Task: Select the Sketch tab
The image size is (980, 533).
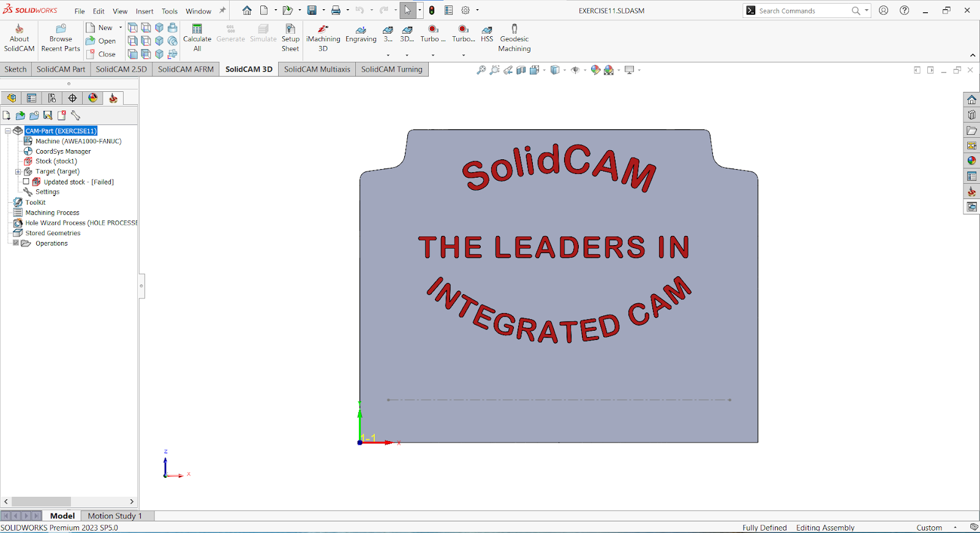Action: tap(16, 69)
